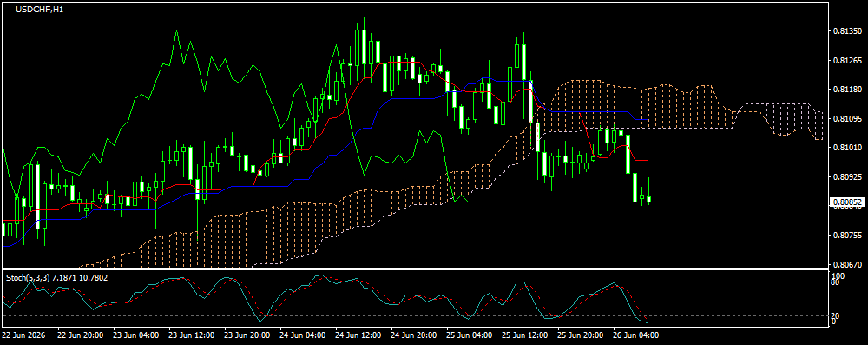Screen dimensions: 868x345
Task: Select the current price tag 0.80852
Action: pos(847,202)
